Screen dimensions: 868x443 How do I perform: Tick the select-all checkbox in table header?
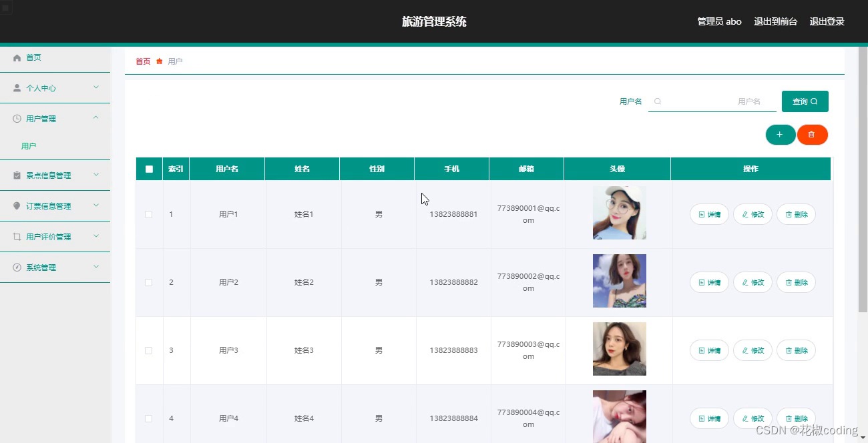pyautogui.click(x=149, y=169)
